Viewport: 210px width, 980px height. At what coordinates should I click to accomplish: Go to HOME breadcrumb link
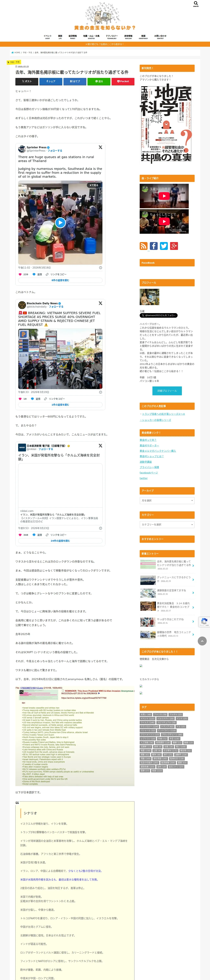[x=16, y=52]
